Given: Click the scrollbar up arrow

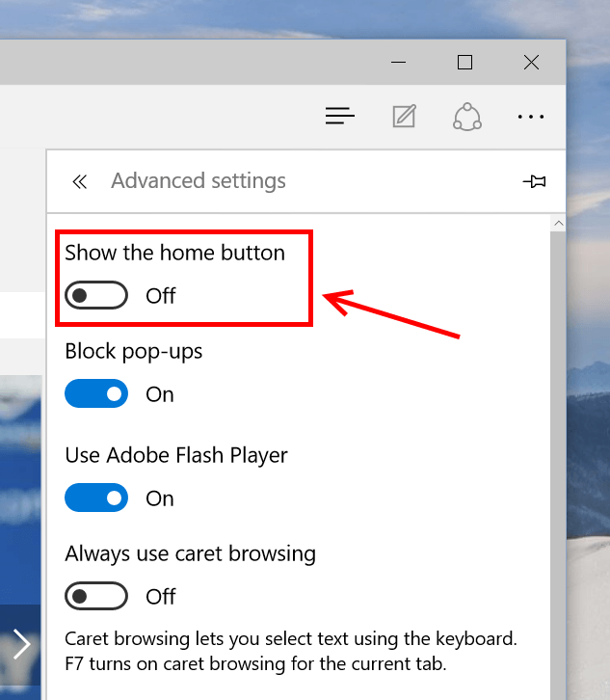Looking at the screenshot, I should (559, 223).
